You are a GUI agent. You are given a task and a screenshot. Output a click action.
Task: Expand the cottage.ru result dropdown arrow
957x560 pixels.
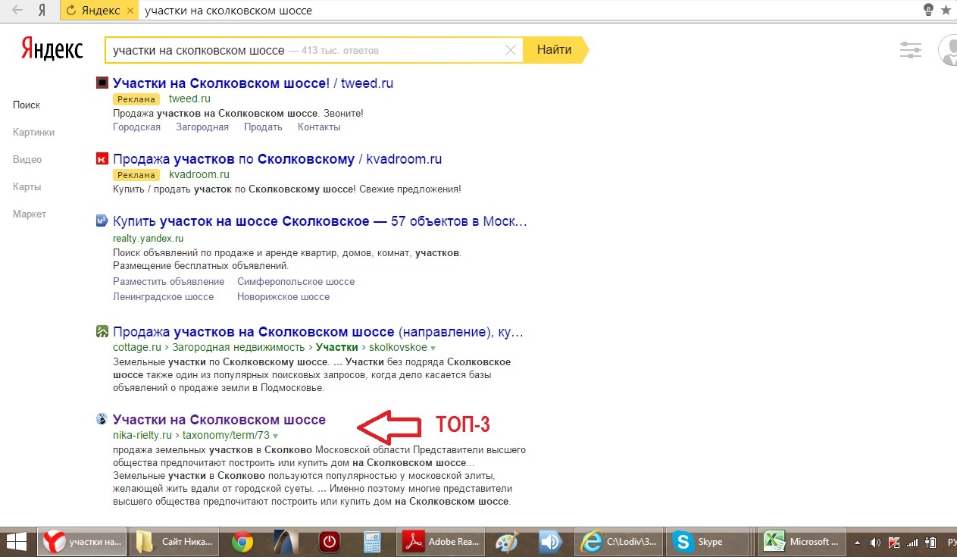[x=433, y=349]
